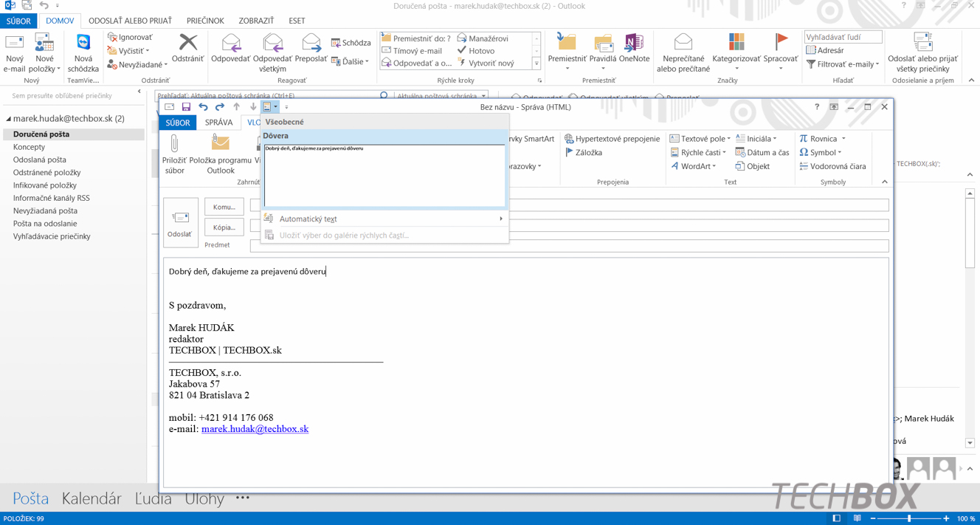
Task: Open PRIEČINOK ribbon tab
Action: 205,21
